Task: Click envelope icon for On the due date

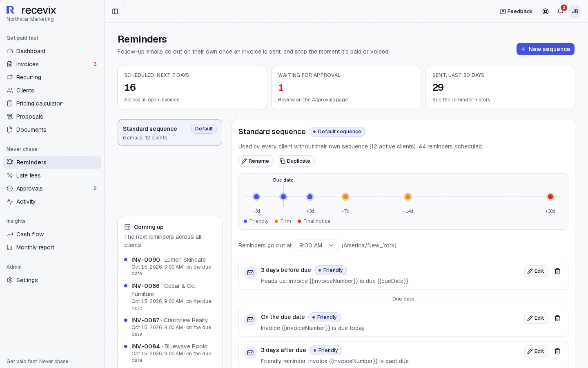Action: (x=250, y=320)
